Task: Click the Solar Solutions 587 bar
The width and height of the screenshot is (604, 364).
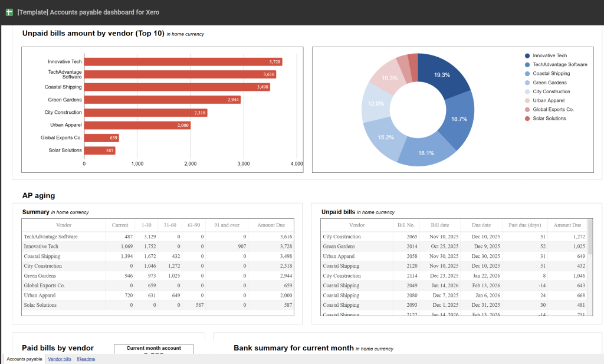Action: click(x=100, y=150)
